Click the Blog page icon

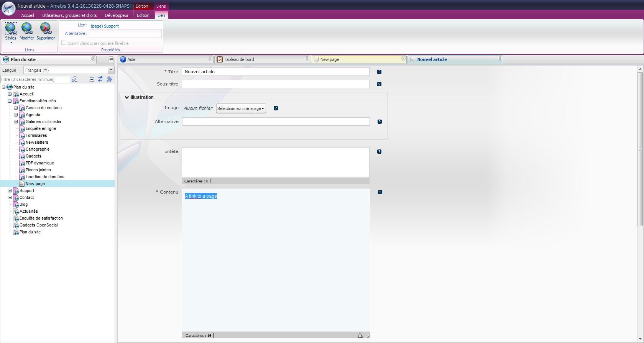click(x=16, y=205)
